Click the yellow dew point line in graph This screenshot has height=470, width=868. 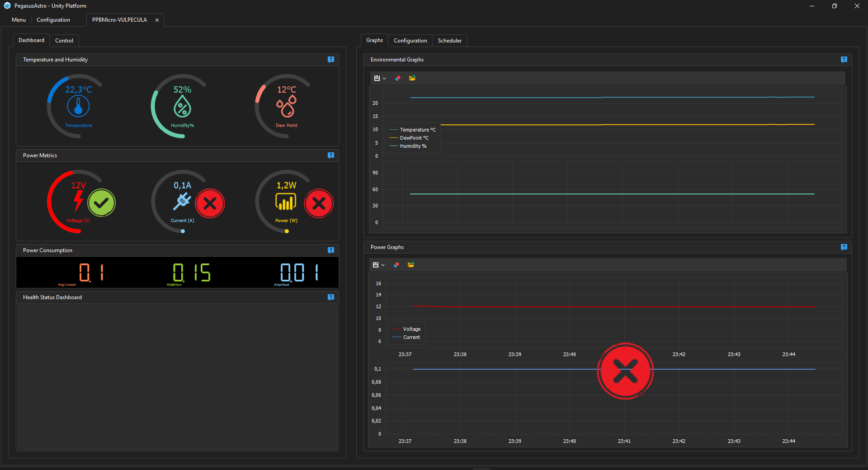627,125
